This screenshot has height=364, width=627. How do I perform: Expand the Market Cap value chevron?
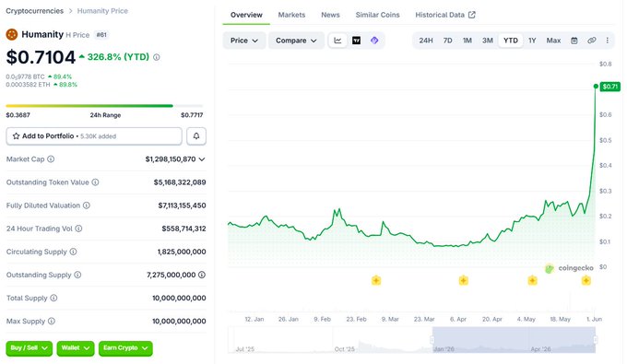pos(202,159)
